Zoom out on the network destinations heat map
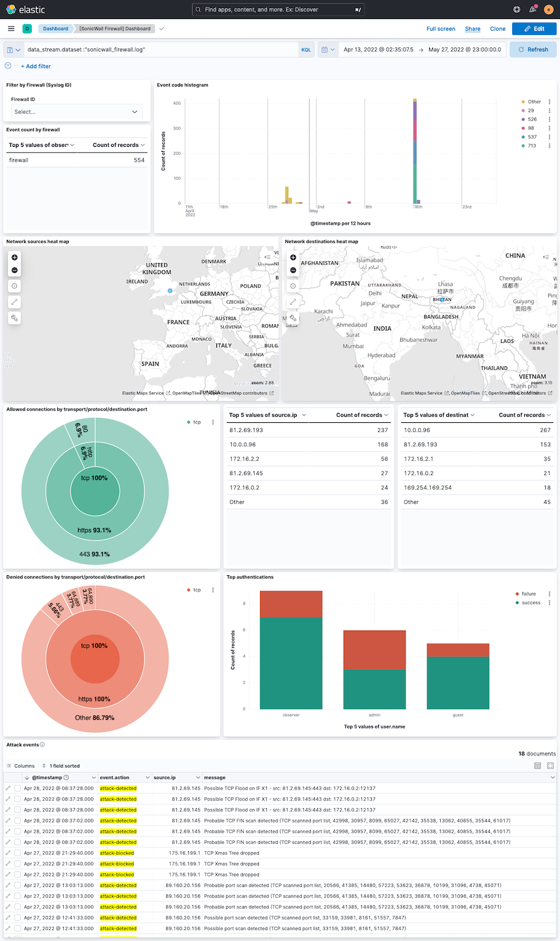Image resolution: width=560 pixels, height=941 pixels. point(293,269)
